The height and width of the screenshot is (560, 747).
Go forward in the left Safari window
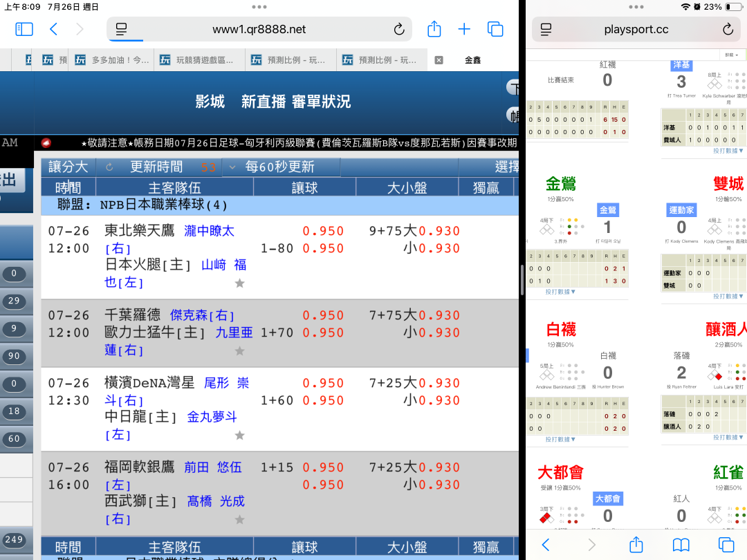[x=80, y=30]
